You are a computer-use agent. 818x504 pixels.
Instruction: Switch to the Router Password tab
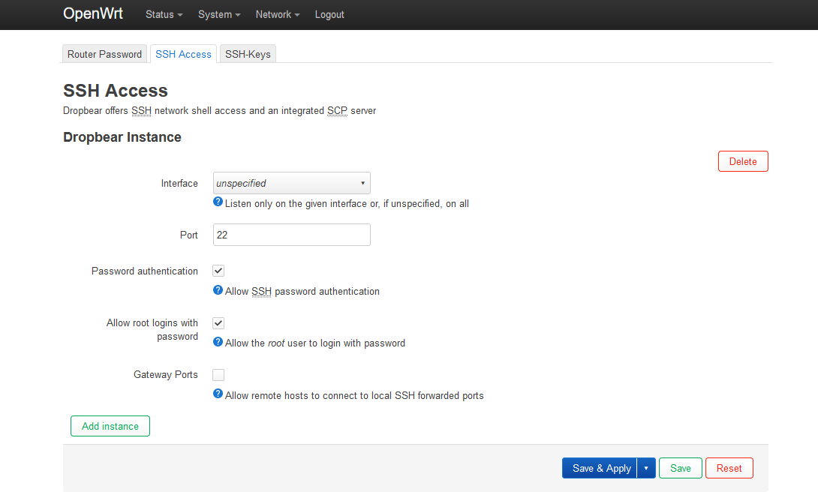(104, 54)
